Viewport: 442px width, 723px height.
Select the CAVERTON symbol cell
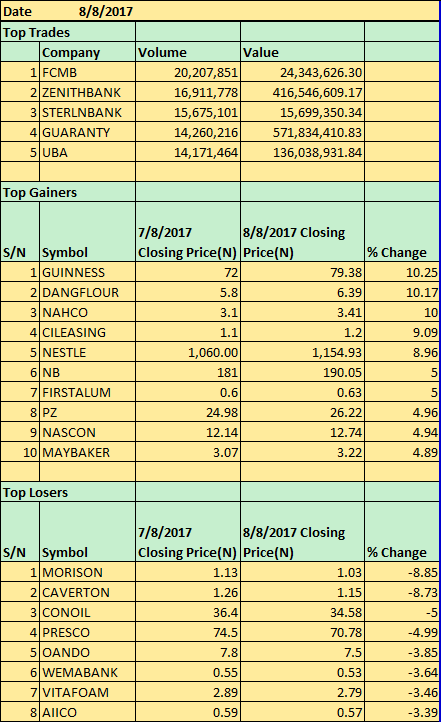coord(88,593)
